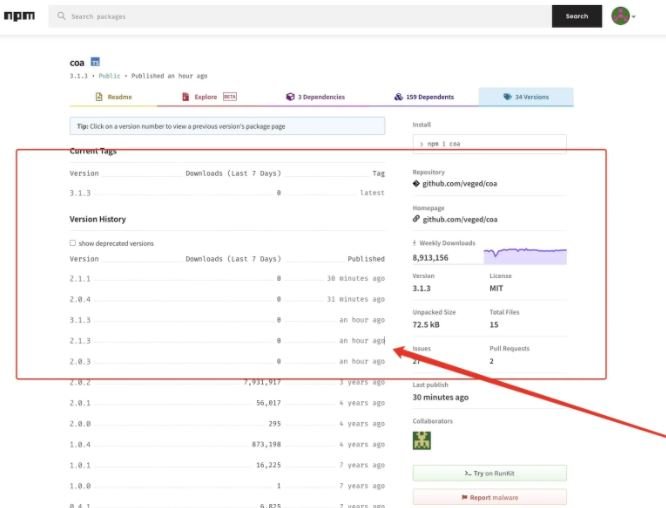666x508 pixels.
Task: Click the black Search button
Action: [576, 16]
